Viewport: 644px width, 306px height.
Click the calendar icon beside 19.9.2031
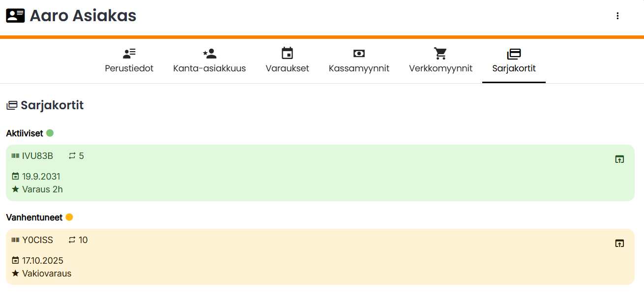[15, 176]
